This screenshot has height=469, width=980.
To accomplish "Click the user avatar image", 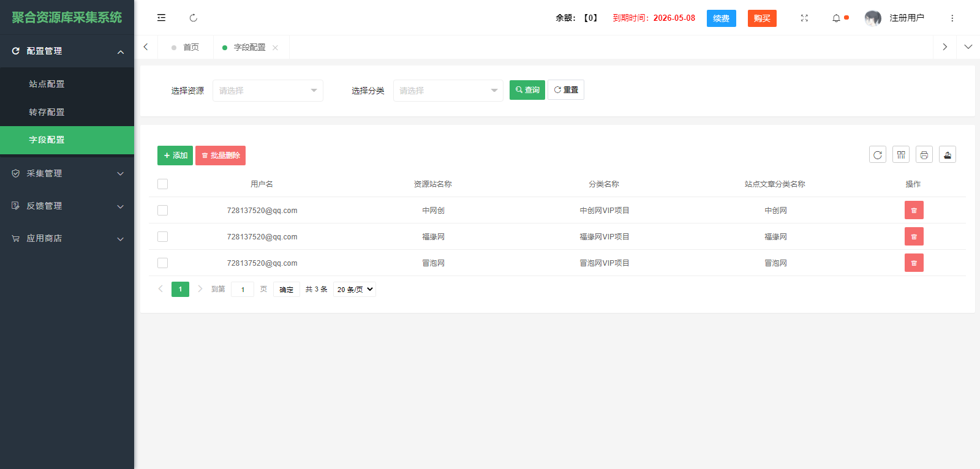I will pos(873,18).
